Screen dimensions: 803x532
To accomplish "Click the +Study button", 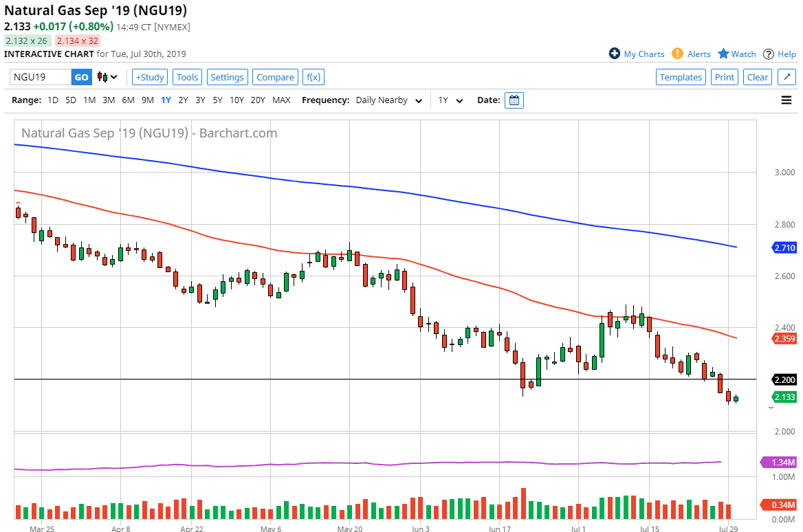I will [150, 77].
